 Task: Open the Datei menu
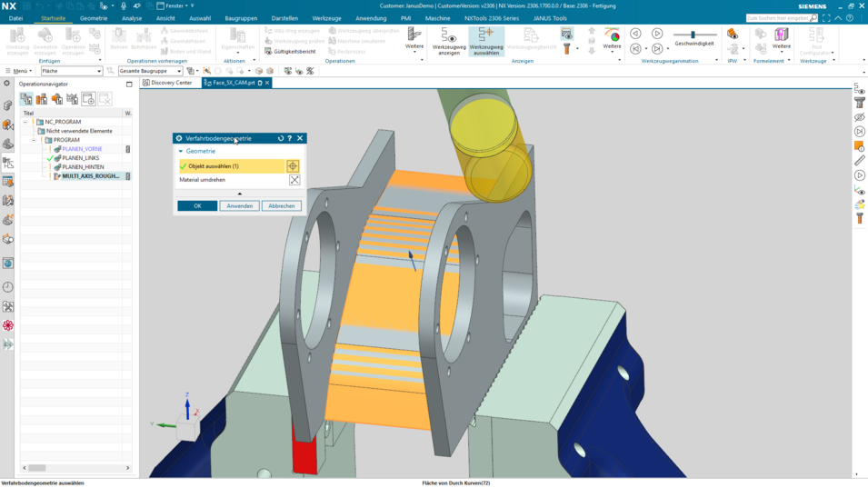coord(16,18)
